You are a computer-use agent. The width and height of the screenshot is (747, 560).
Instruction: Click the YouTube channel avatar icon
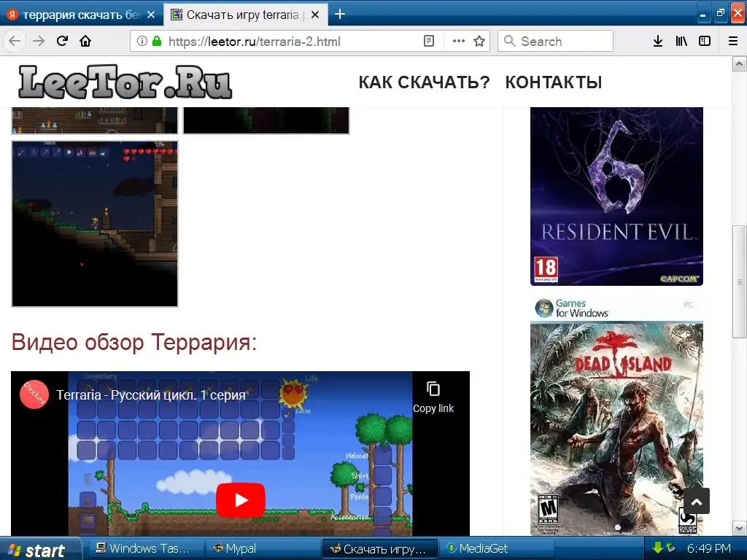[34, 394]
